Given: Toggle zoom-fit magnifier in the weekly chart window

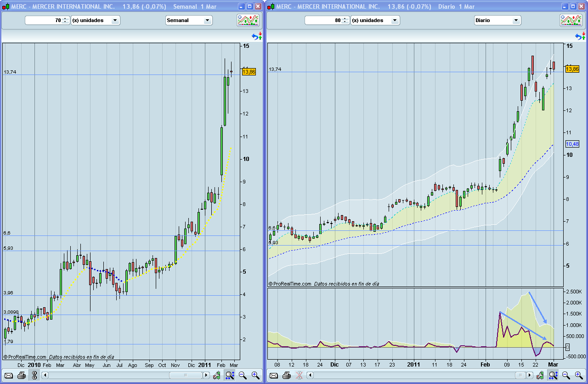Looking at the screenshot, I should tap(230, 376).
